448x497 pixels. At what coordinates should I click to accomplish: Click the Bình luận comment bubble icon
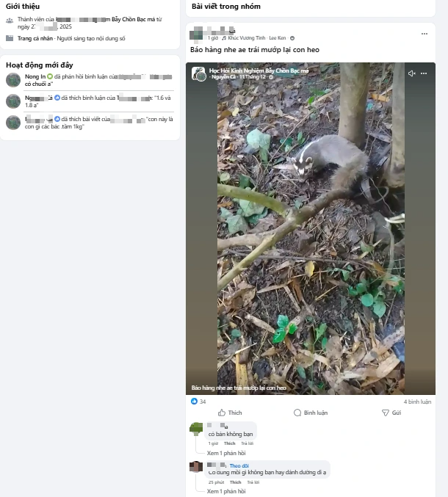pos(297,413)
